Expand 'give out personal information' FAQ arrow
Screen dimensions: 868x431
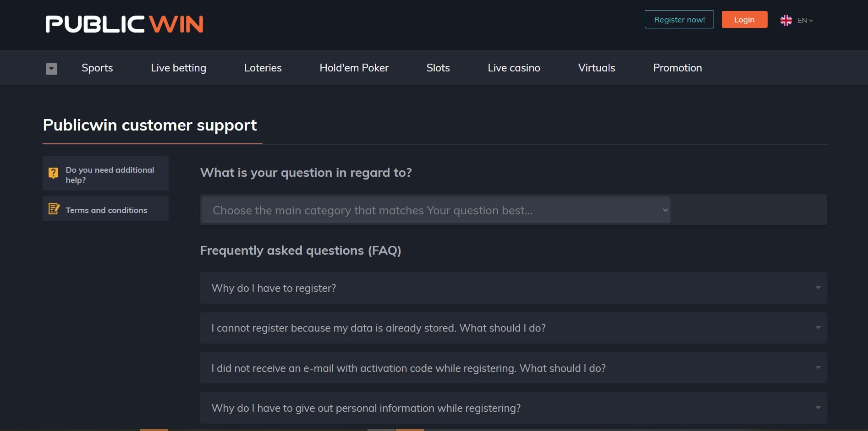pos(818,408)
